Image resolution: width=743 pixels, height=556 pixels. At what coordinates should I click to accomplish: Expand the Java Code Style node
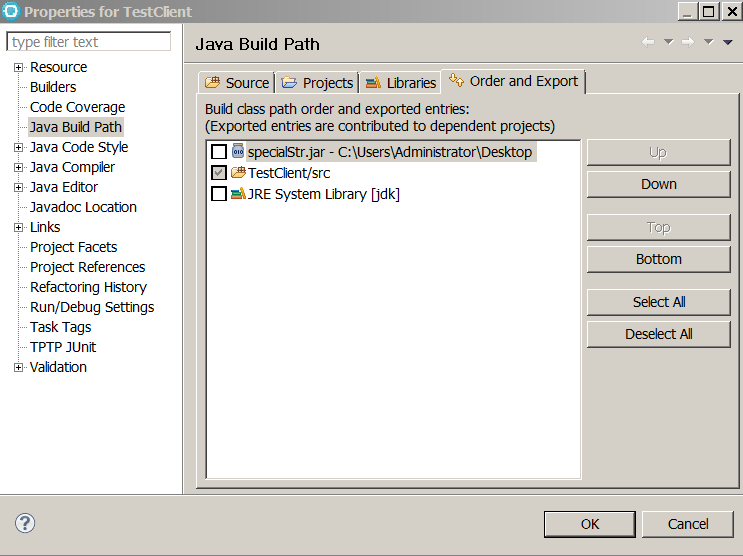coord(18,147)
